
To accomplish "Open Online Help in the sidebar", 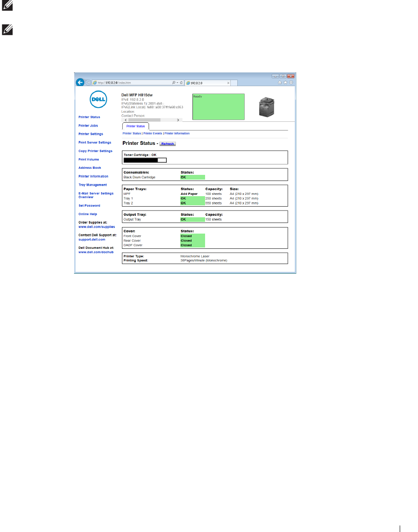I will coord(88,214).
